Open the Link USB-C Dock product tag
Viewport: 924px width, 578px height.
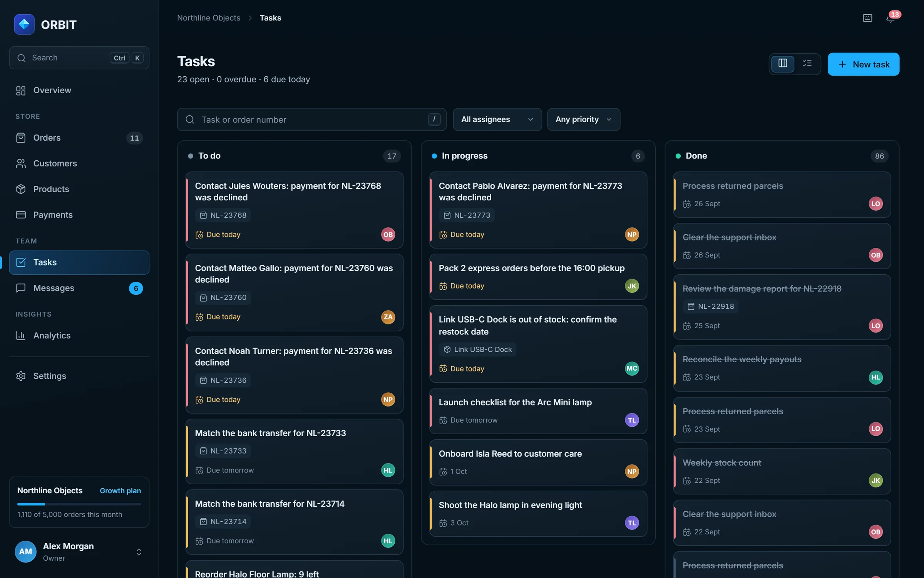[477, 349]
